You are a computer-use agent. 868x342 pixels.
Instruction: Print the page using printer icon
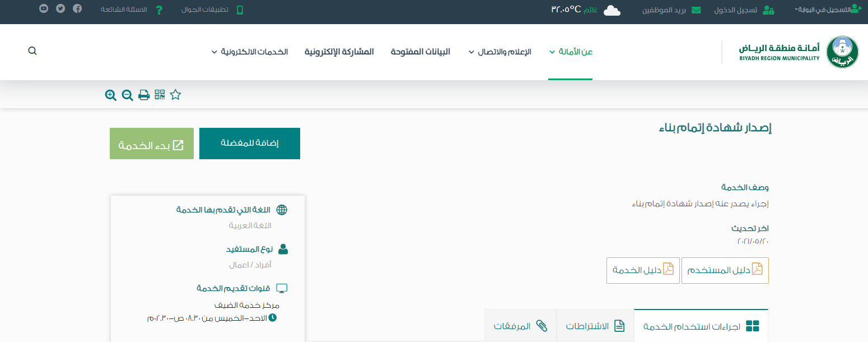click(144, 95)
